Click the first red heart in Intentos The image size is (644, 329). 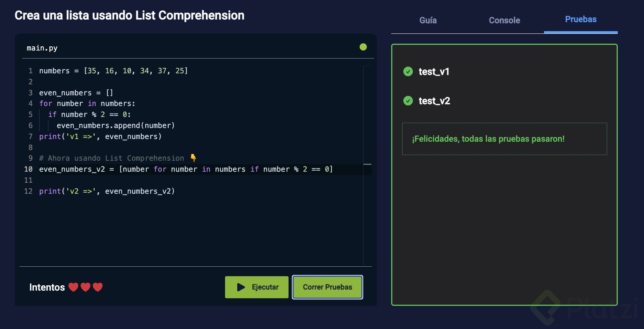[x=73, y=287]
